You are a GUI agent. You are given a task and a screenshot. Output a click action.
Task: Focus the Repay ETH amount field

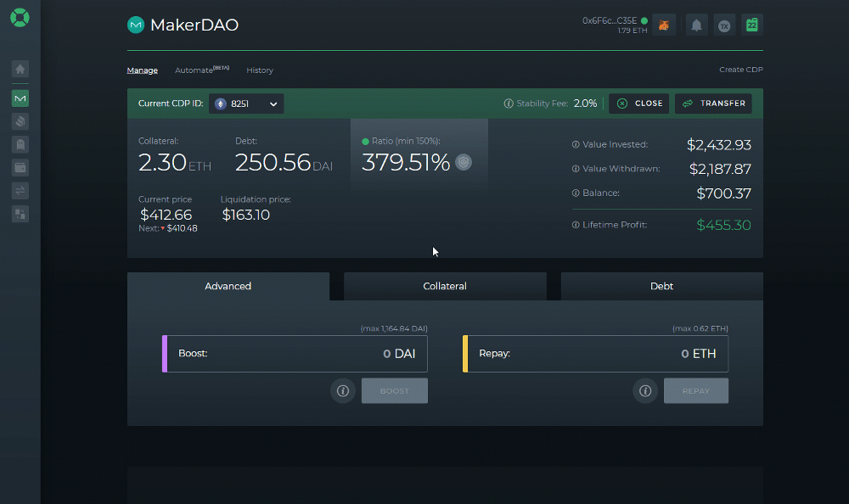[596, 354]
